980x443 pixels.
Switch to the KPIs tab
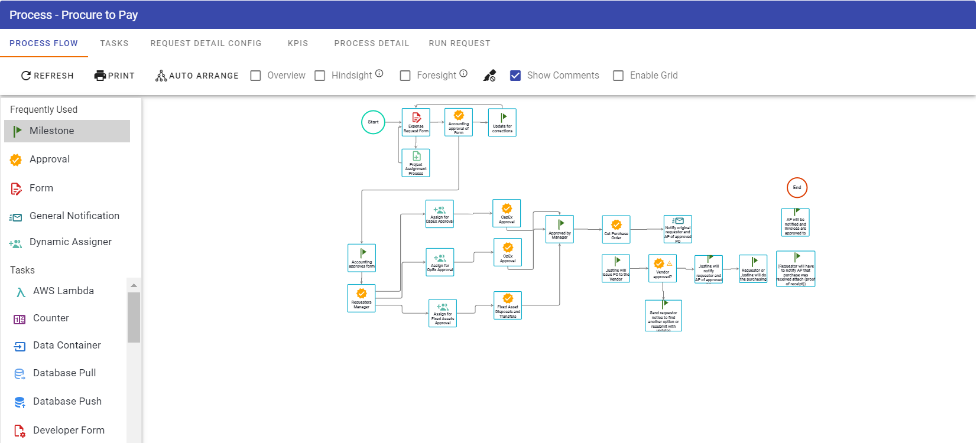click(298, 43)
